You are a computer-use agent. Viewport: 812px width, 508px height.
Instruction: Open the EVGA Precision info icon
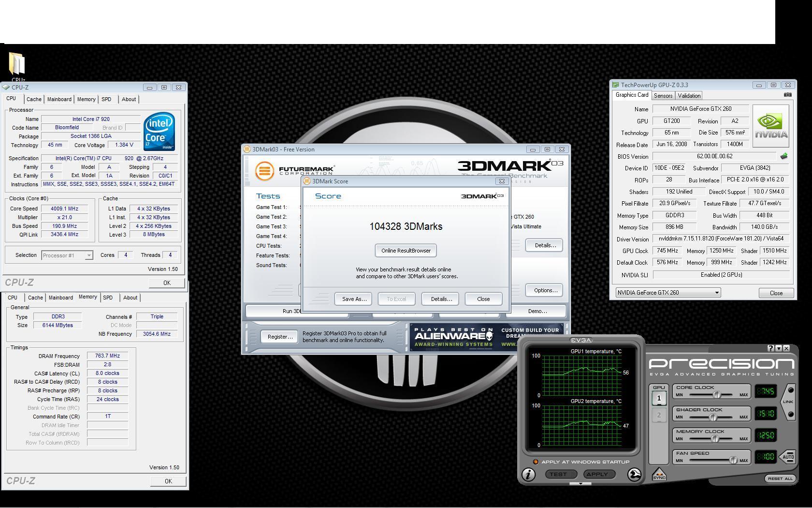[529, 475]
